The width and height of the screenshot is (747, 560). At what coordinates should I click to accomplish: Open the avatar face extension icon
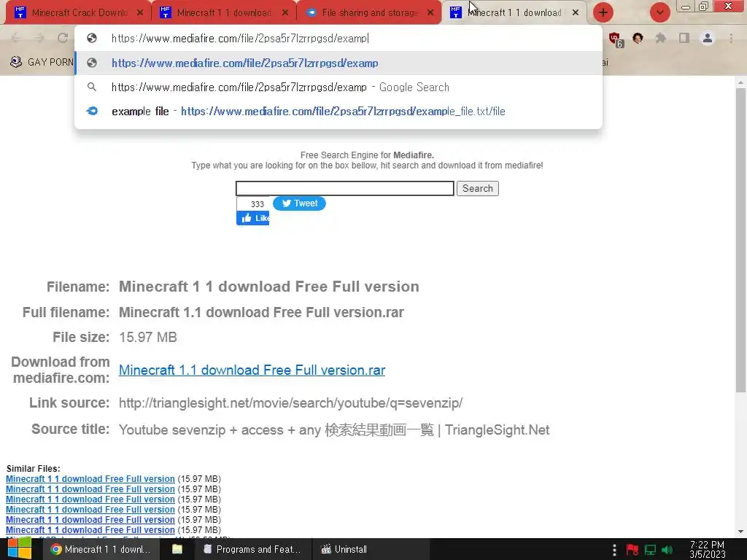[638, 38]
